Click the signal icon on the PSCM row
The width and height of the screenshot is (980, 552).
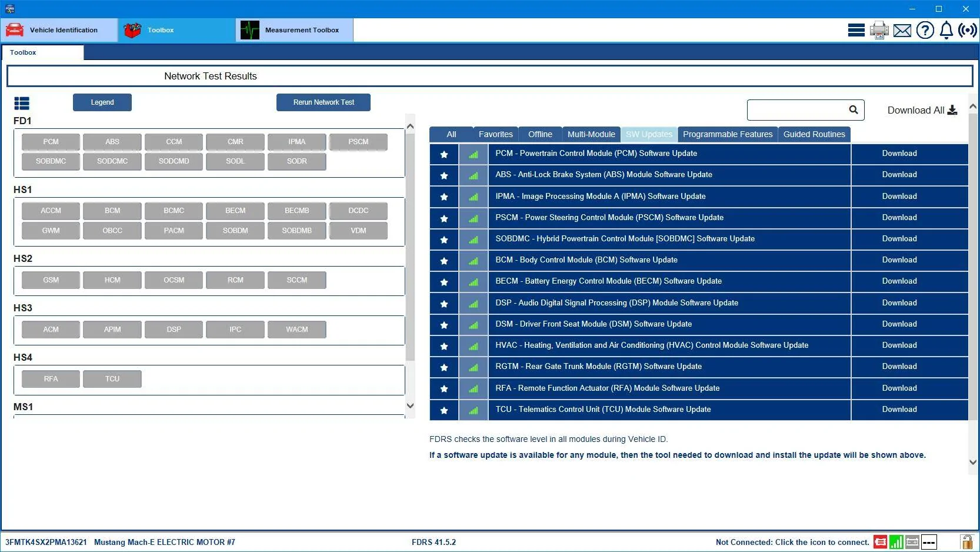474,218
